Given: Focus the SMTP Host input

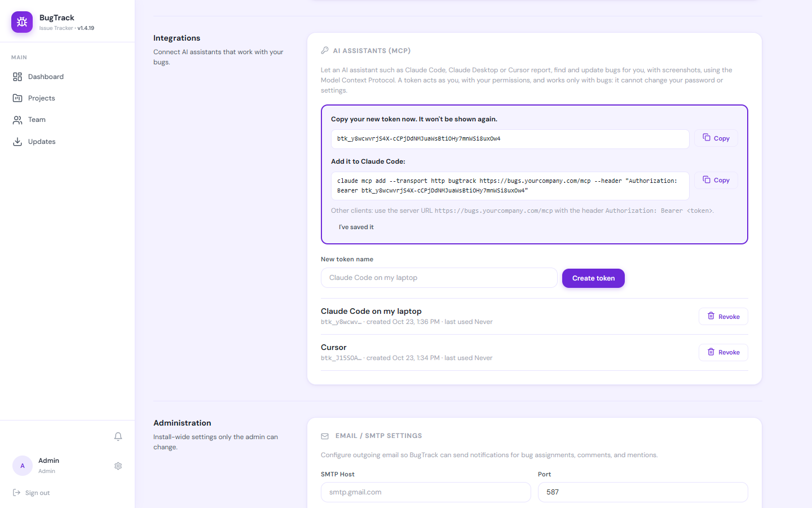Looking at the screenshot, I should point(426,492).
